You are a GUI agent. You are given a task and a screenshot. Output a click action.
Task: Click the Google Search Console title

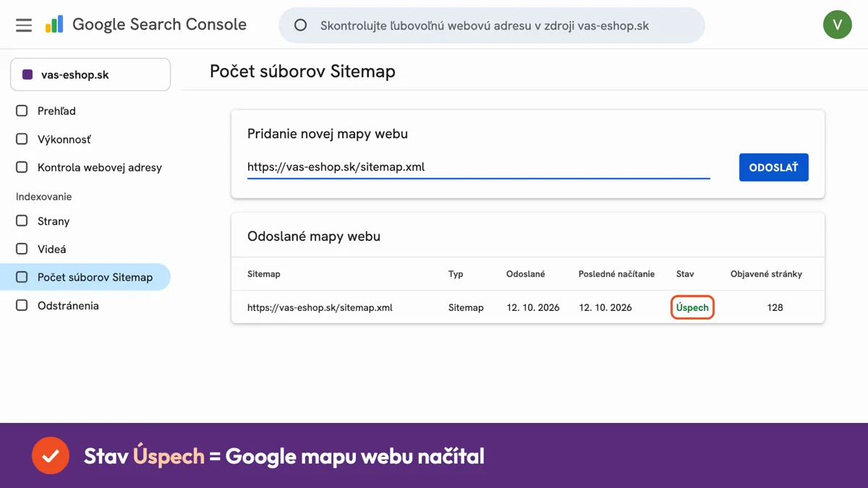coord(159,25)
